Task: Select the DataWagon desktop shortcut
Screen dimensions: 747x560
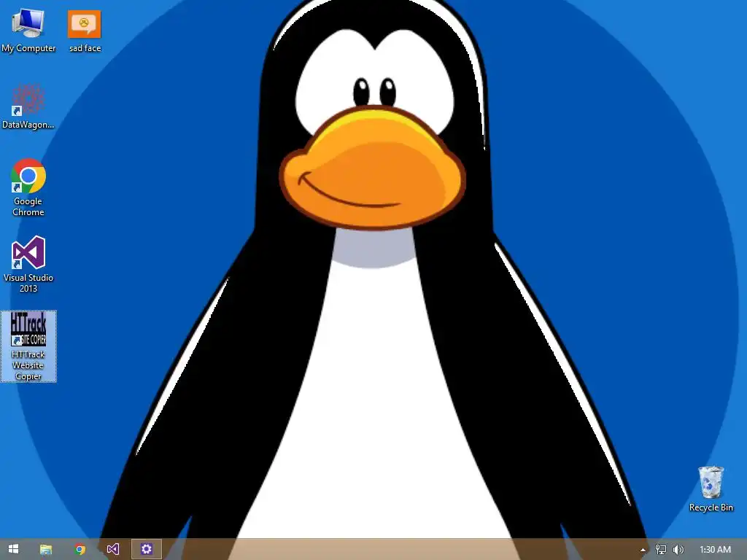Action: coord(28,106)
